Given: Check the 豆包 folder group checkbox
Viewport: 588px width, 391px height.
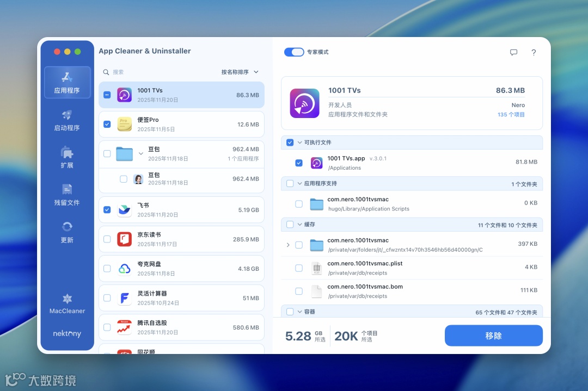Looking at the screenshot, I should click(107, 153).
